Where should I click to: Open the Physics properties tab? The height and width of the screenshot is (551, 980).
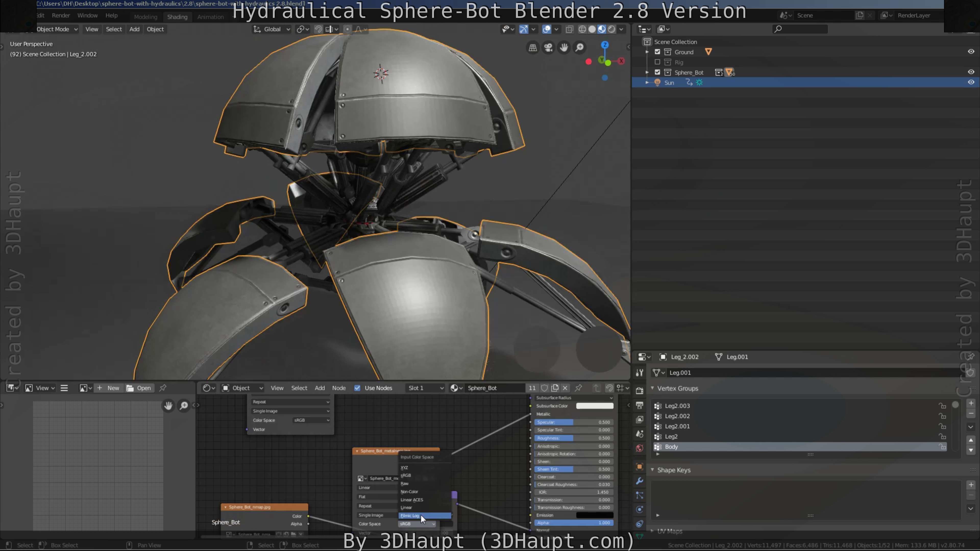coord(640,510)
